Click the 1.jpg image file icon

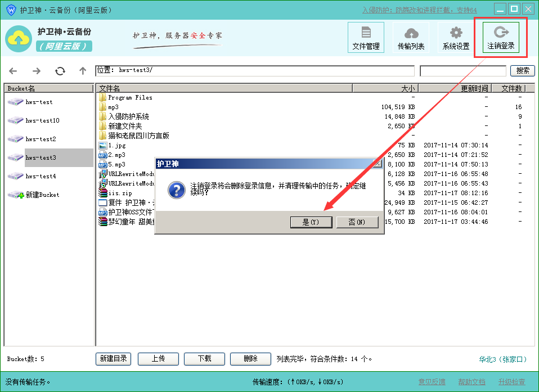(102, 145)
